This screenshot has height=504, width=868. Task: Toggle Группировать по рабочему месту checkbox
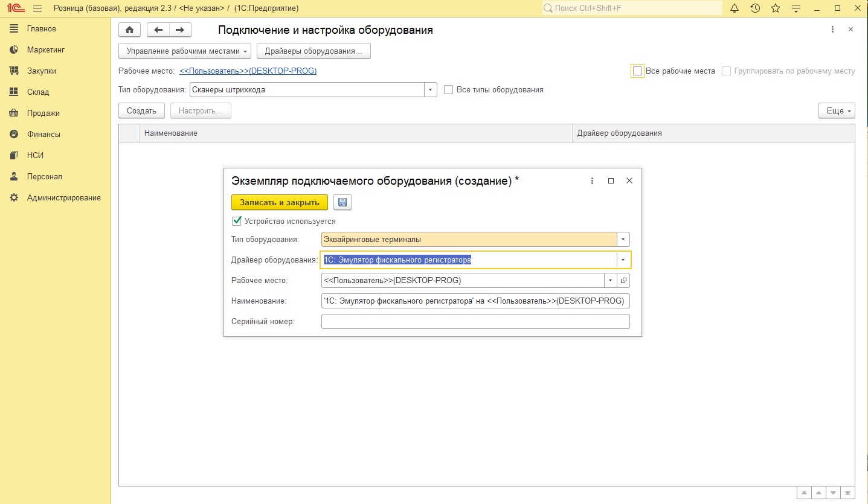tap(726, 71)
